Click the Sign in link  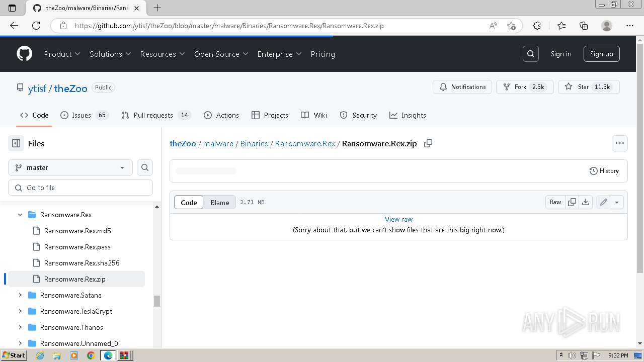click(x=561, y=54)
